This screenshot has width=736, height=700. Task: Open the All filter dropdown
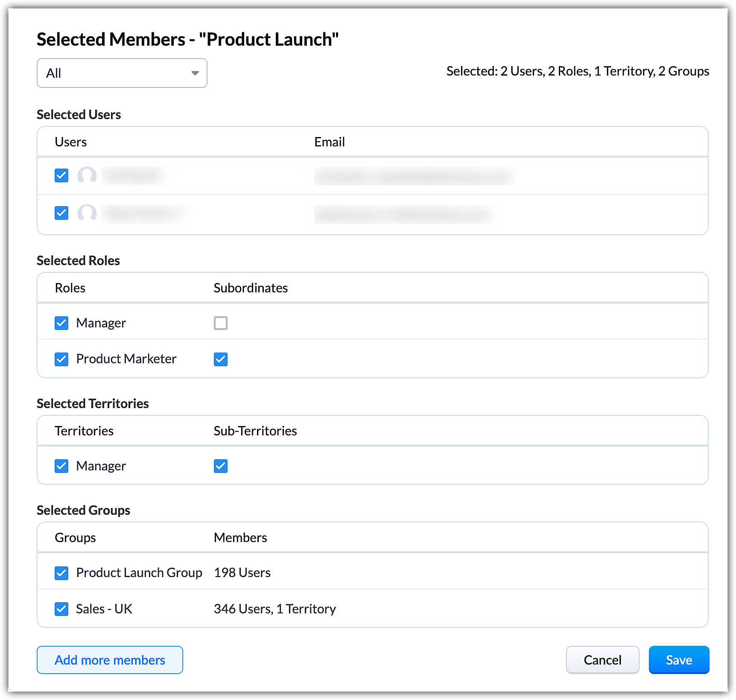(122, 73)
